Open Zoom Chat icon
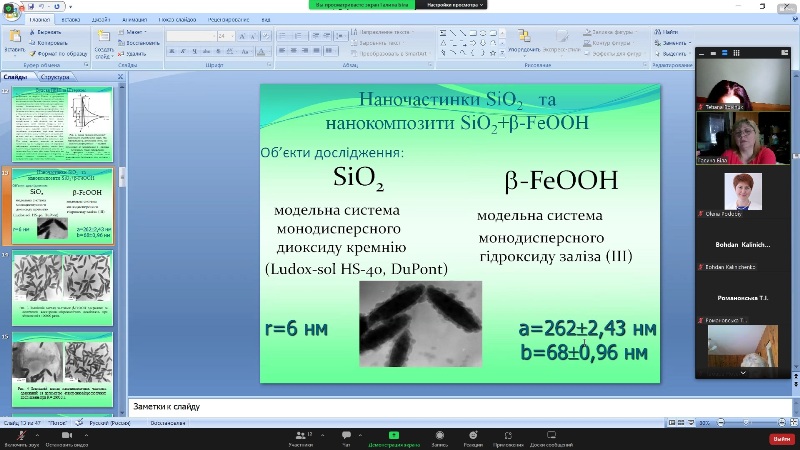The height and width of the screenshot is (450, 800). pos(346,438)
